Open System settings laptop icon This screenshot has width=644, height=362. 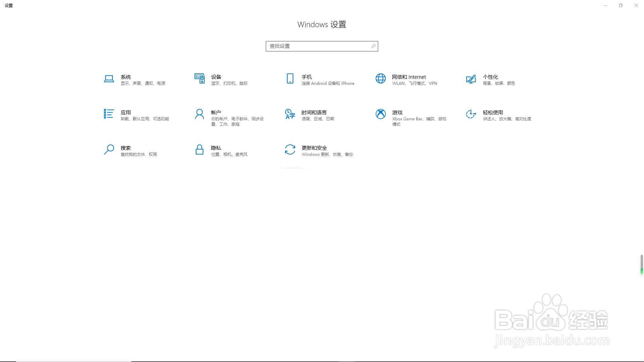pos(109,79)
